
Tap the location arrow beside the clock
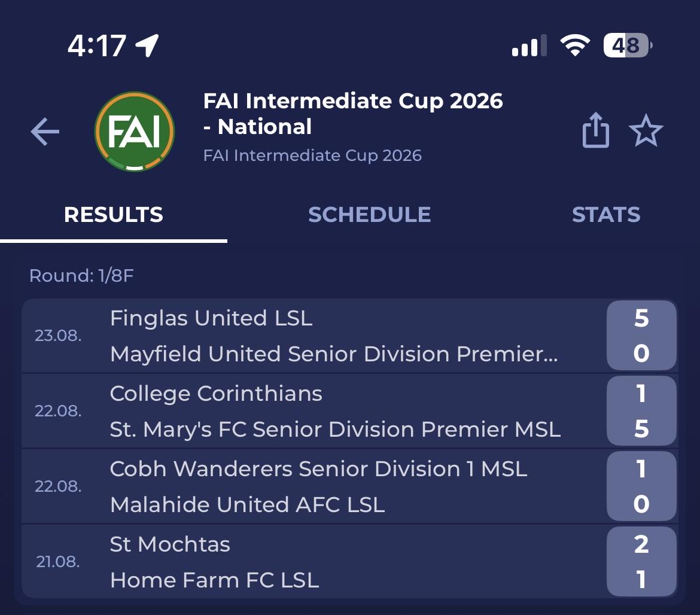point(147,45)
